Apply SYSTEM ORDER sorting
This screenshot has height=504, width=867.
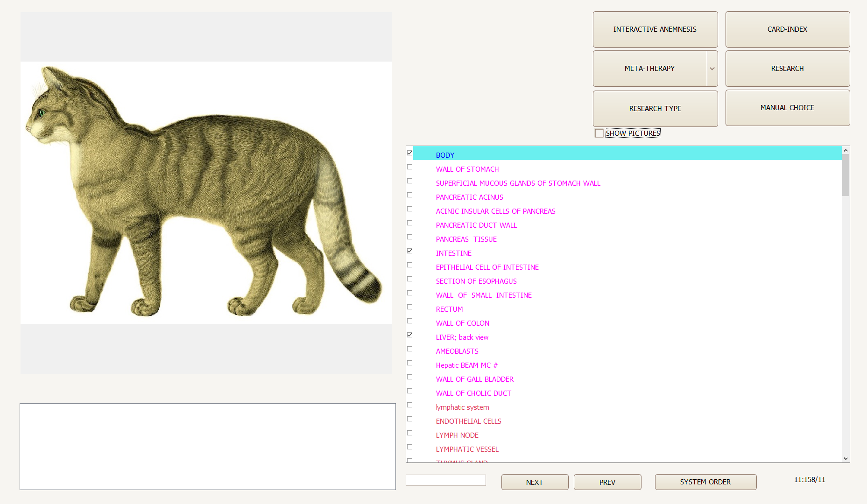tap(705, 482)
